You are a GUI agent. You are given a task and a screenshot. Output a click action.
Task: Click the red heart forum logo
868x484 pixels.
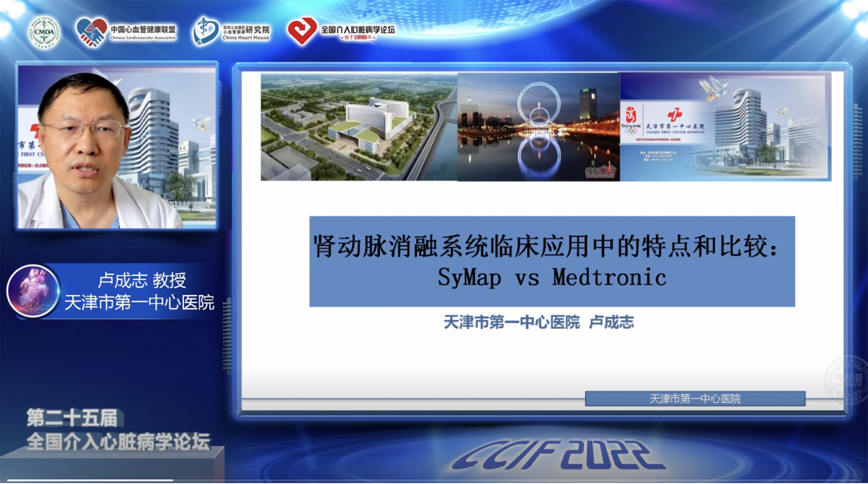pos(302,31)
